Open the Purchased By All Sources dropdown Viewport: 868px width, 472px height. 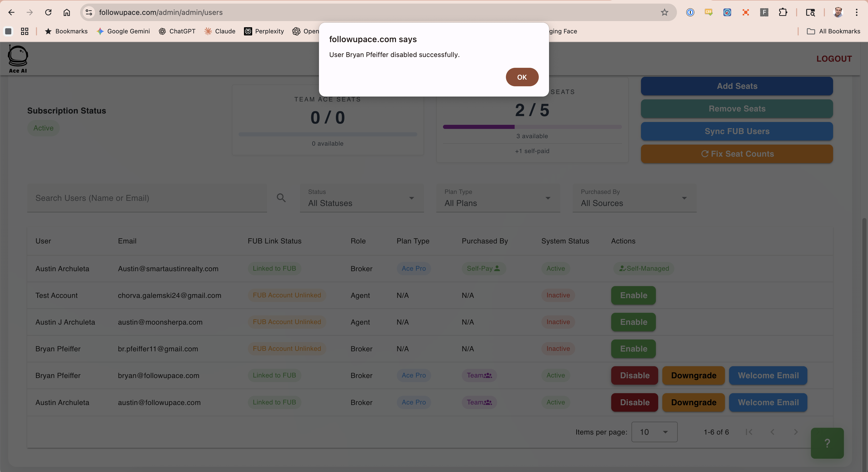[634, 198]
